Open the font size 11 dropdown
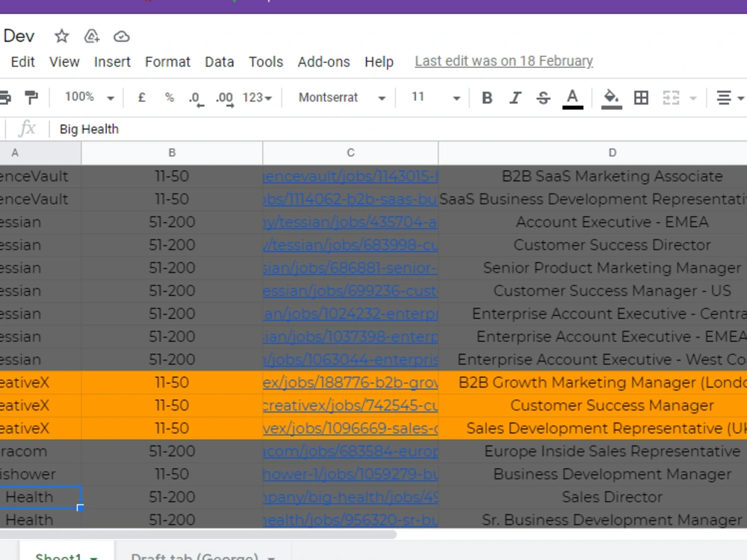 (x=436, y=98)
